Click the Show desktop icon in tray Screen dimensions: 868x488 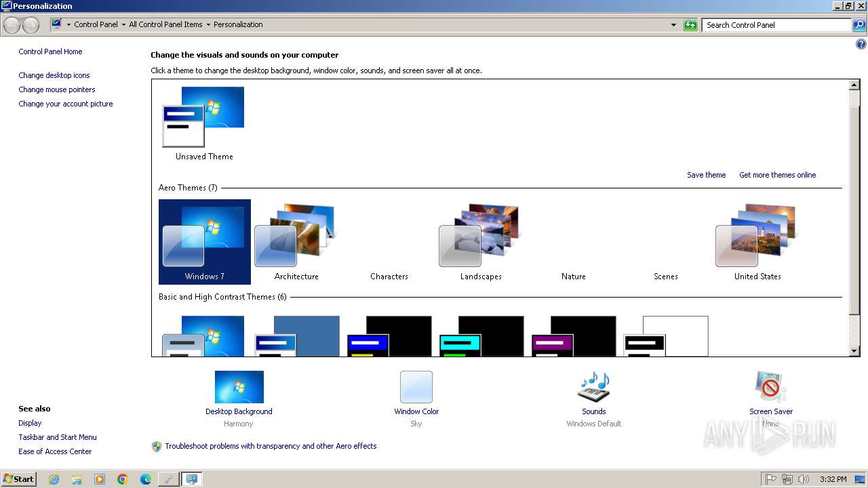coord(860,479)
